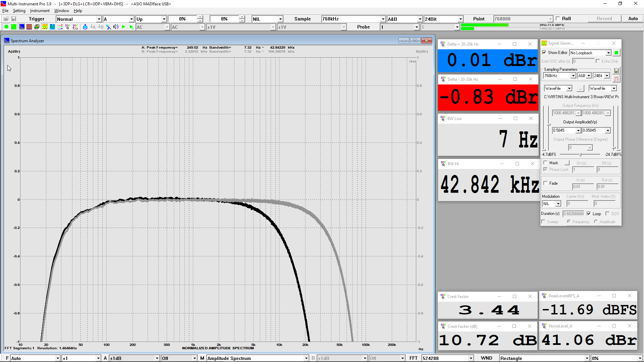
Task: Adjust the phase difference horizontal slider
Action: pyautogui.click(x=580, y=155)
